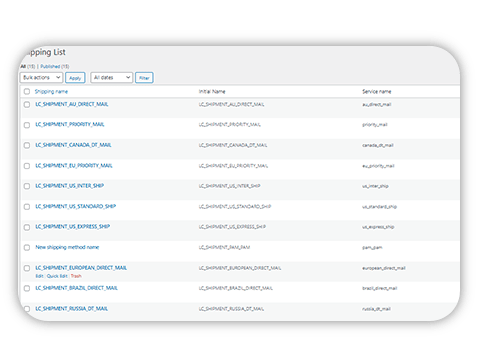Click Edit under European direct mail row
The image size is (480, 362).
(x=39, y=276)
